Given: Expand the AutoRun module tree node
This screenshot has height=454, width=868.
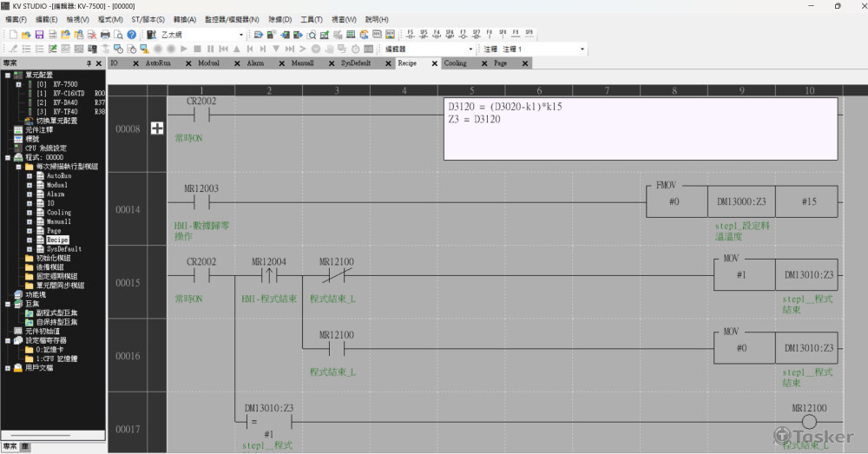Looking at the screenshot, I should pos(30,175).
